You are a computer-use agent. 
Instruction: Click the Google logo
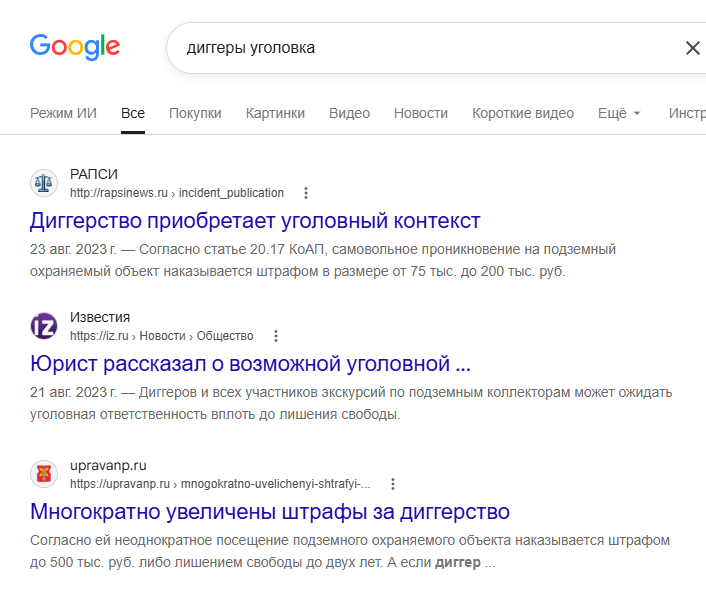[x=75, y=47]
